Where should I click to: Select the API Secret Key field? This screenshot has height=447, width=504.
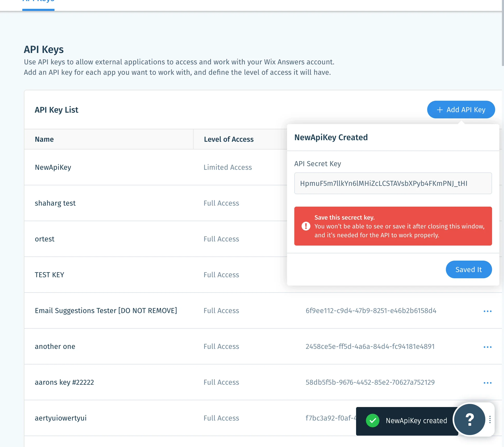click(393, 183)
